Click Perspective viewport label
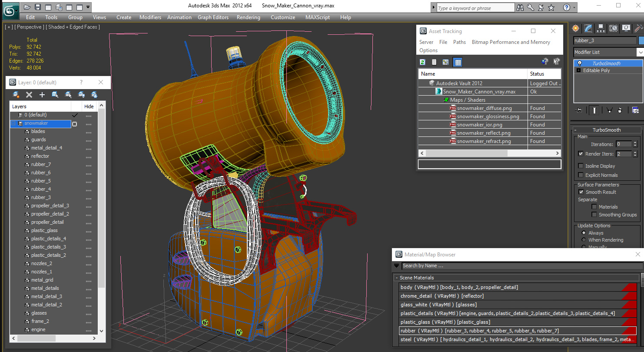644x352 pixels. (30, 27)
